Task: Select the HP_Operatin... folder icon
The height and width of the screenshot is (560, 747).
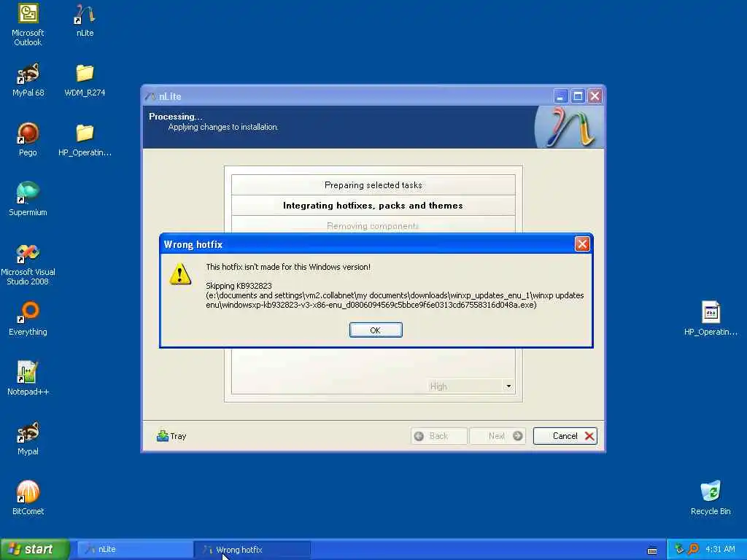Action: pos(85,139)
